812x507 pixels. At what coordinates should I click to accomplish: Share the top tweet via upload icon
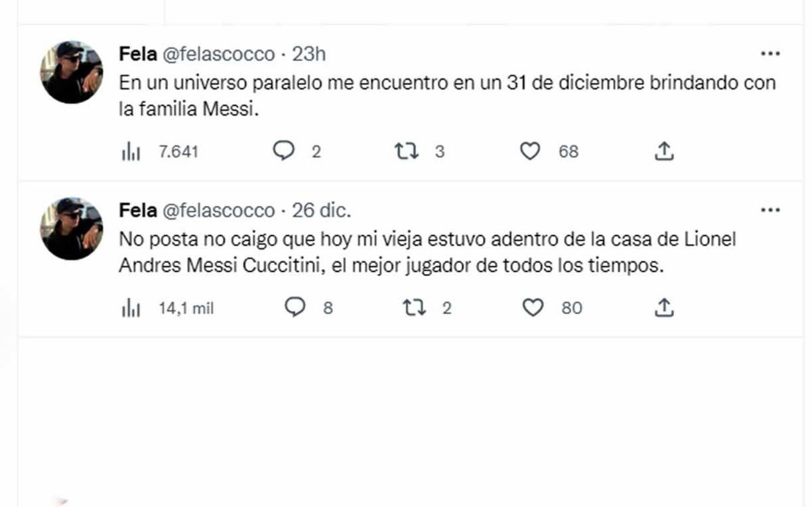click(x=665, y=151)
